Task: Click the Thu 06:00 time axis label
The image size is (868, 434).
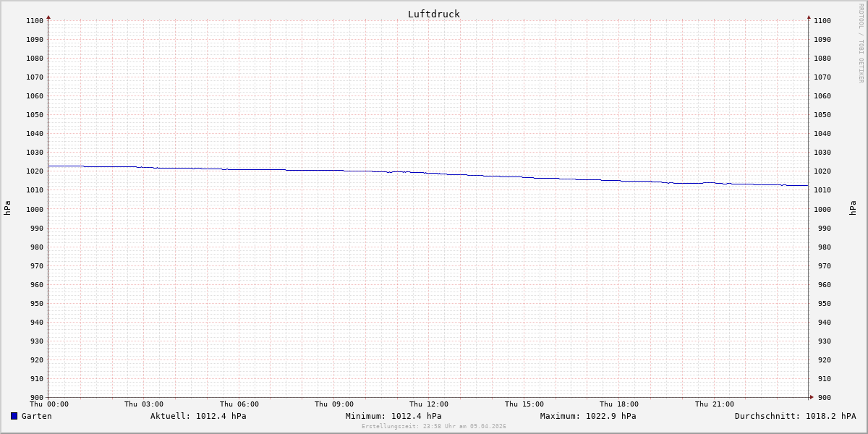Action: point(239,404)
